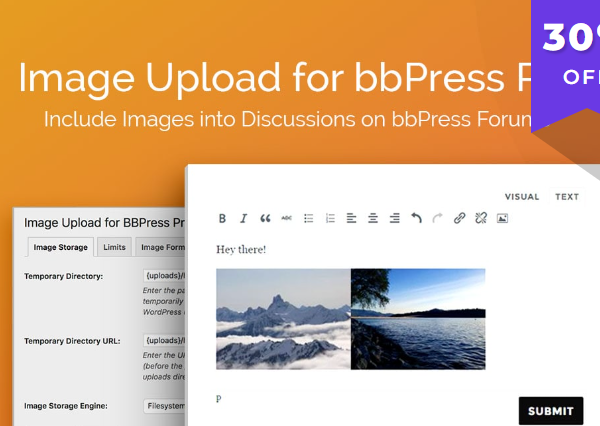Open the Limits settings tab
This screenshot has height=426, width=600.
click(x=114, y=247)
